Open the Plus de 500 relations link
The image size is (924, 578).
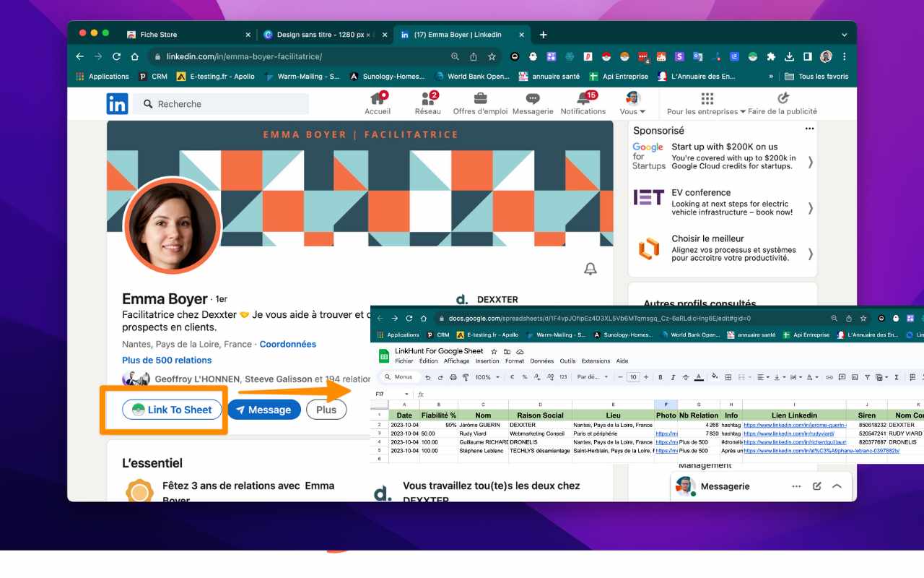[167, 360]
